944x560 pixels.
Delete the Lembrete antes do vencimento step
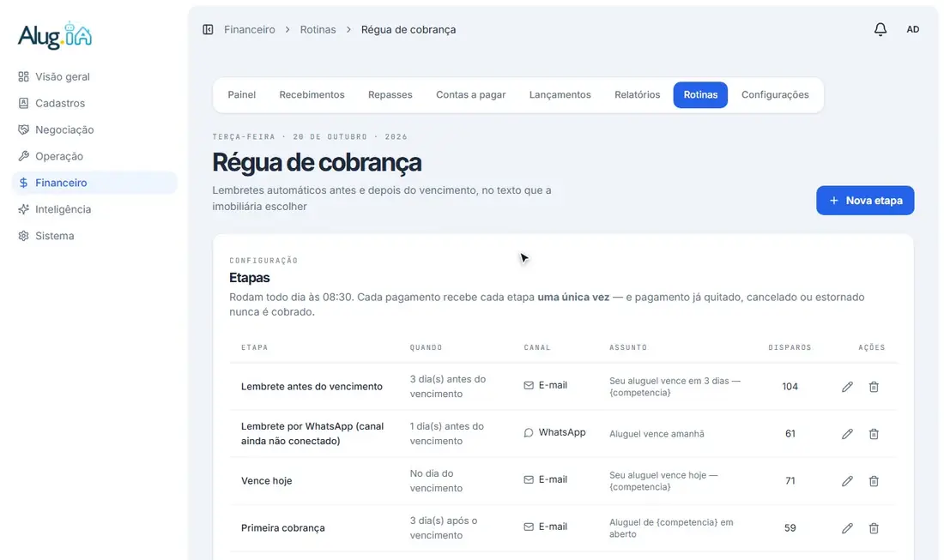[874, 387]
